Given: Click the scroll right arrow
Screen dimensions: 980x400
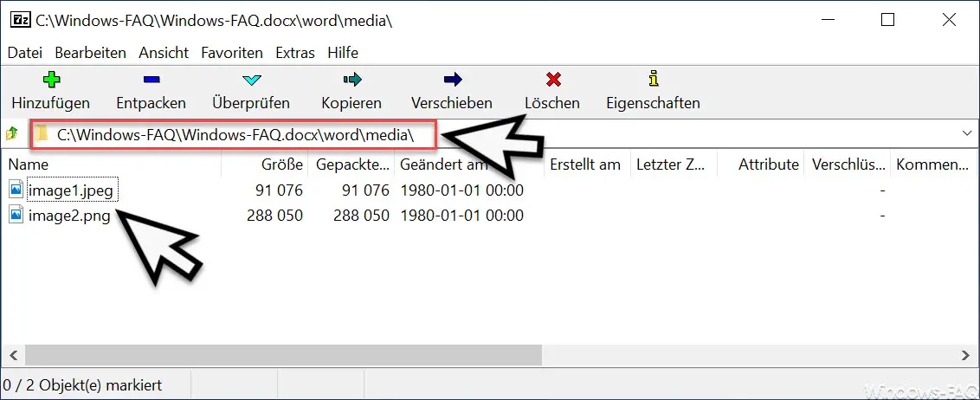Looking at the screenshot, I should (965, 355).
